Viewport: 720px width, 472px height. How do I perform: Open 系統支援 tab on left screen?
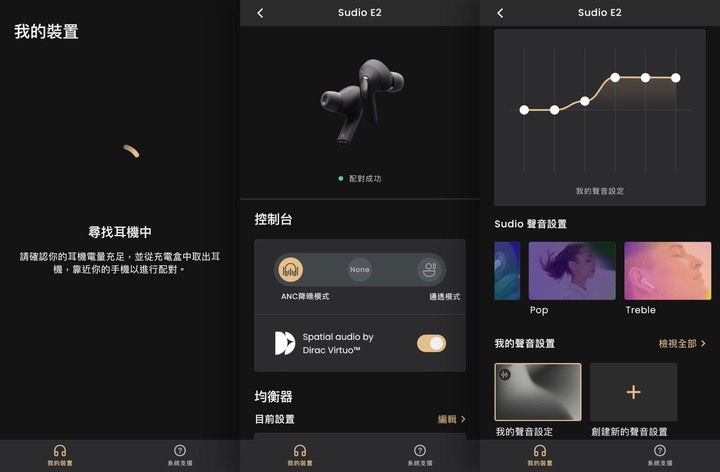point(180,455)
